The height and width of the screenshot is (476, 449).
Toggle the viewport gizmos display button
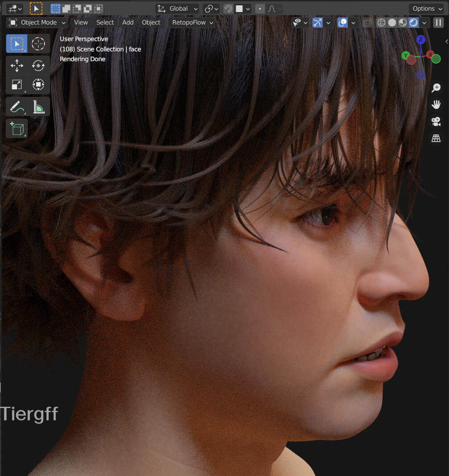coord(317,22)
